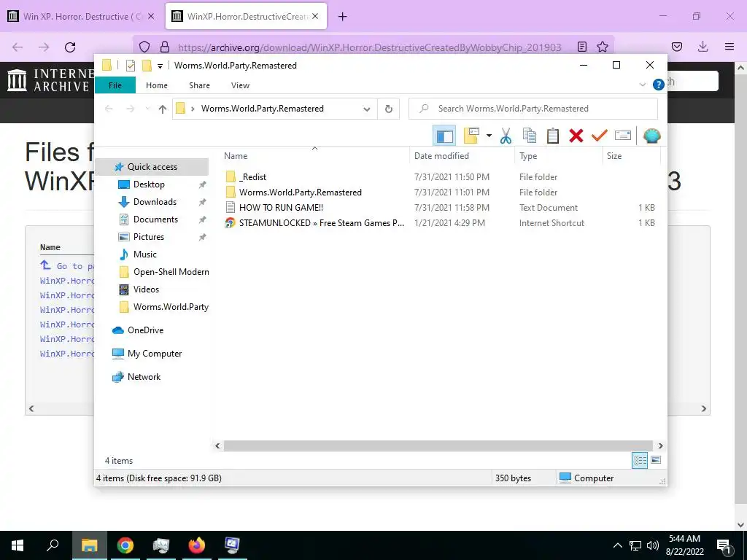Open the recent locations dropdown arrow
The image size is (747, 560).
coord(147,109)
